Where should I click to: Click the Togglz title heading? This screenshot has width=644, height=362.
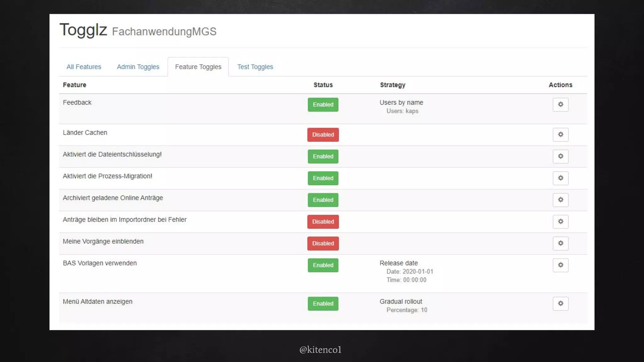pyautogui.click(x=83, y=30)
